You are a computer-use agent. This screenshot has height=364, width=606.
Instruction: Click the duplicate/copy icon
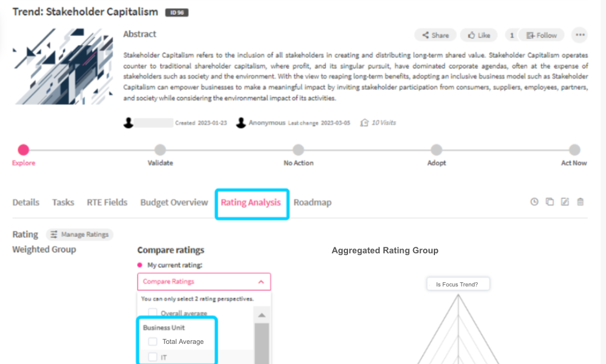550,202
